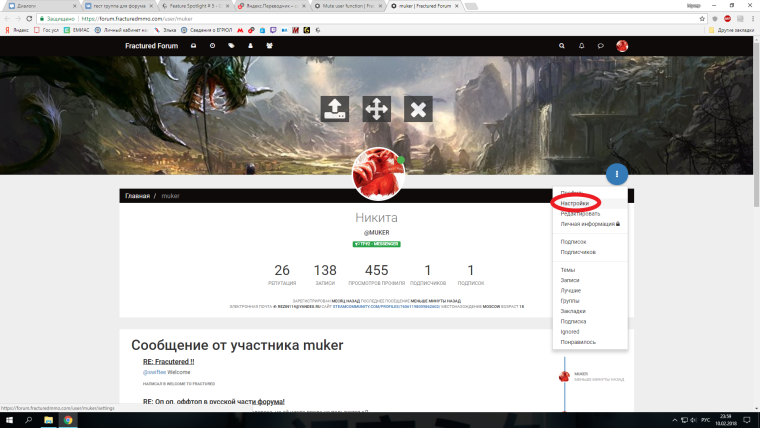Bookmark this page with the star icon

(x=702, y=18)
